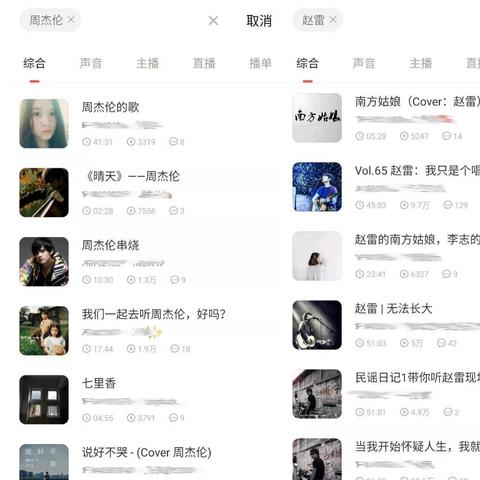This screenshot has width=480, height=480.
Task: Open the 七里香 cover thumbnail
Action: click(44, 400)
